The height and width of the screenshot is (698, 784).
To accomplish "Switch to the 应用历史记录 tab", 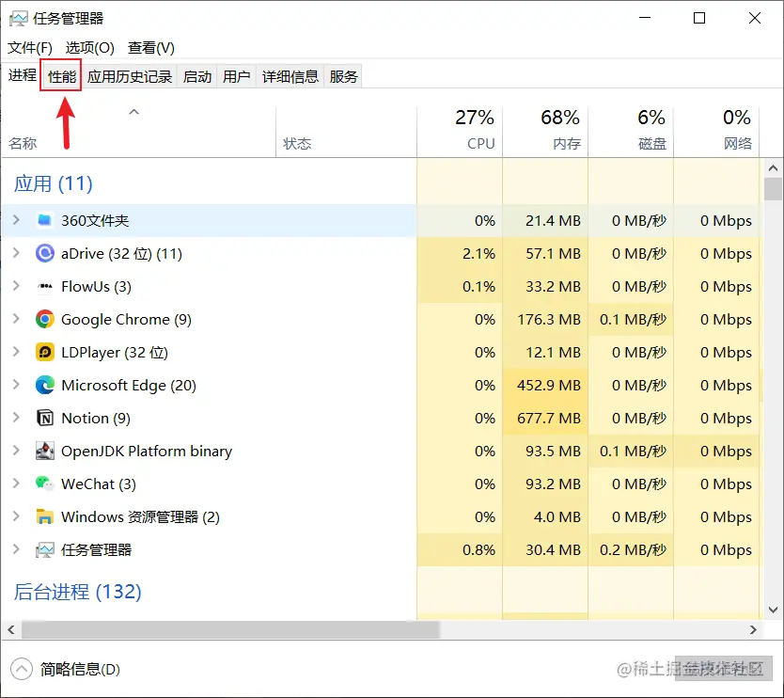I will click(130, 76).
